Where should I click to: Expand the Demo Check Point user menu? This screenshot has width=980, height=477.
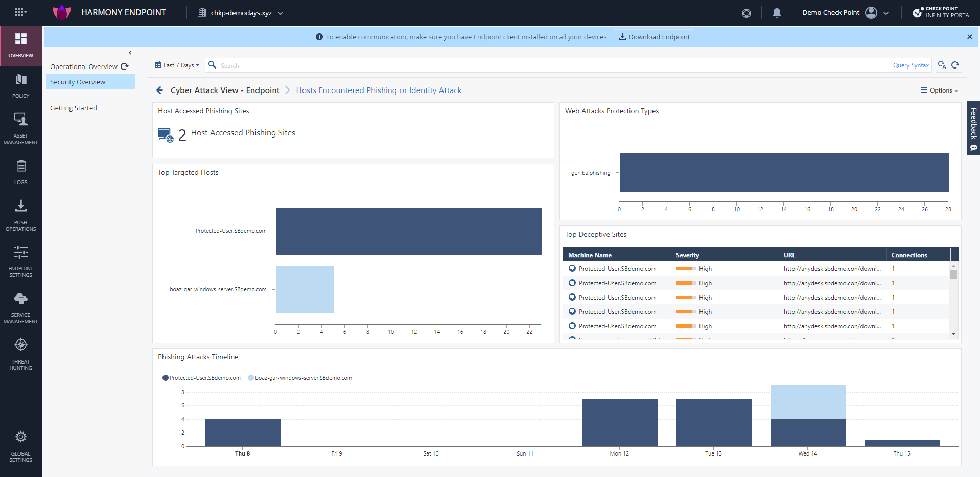tap(886, 13)
